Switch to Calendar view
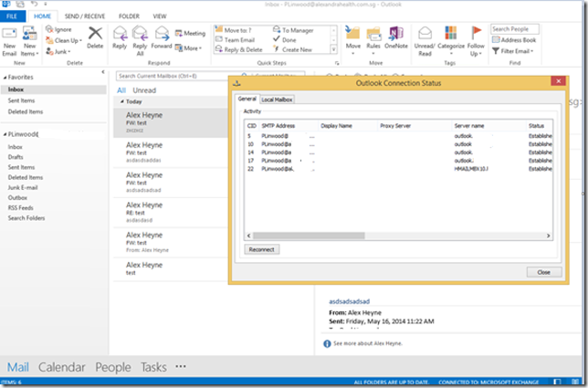This screenshot has height=388, width=588. coord(62,367)
